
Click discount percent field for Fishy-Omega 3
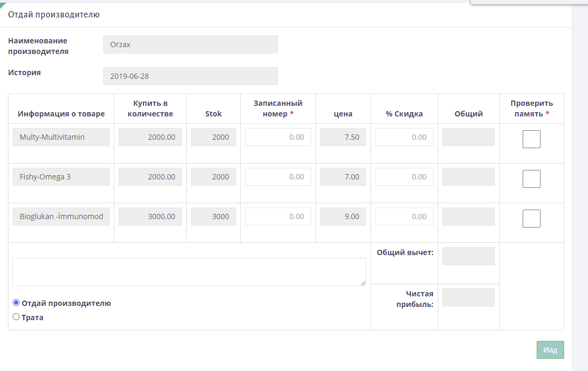(404, 177)
